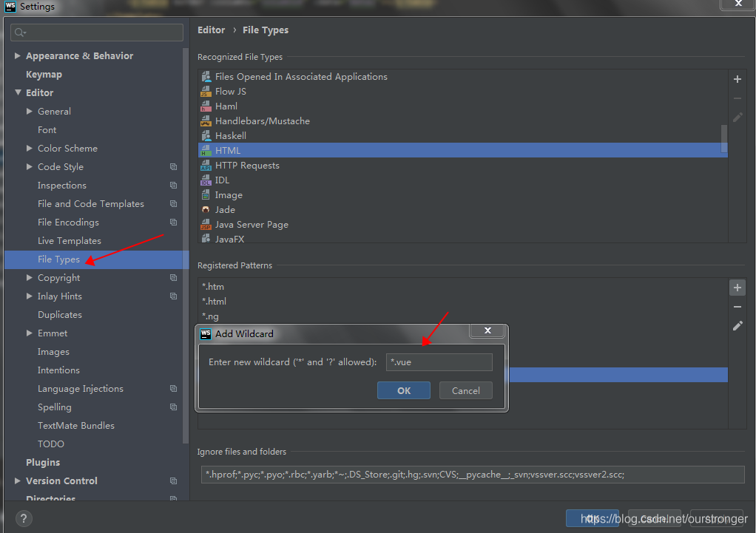Open TextMate Bundles settings

pos(76,426)
